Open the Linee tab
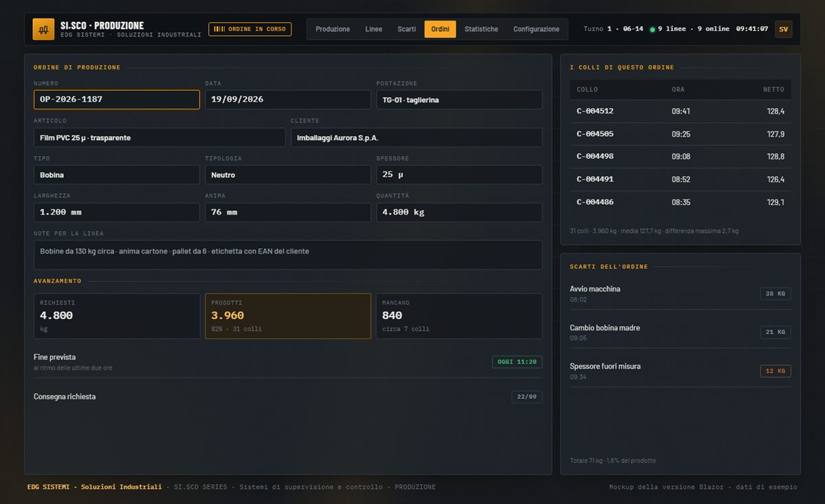Screen dimensions: 825x504 (374, 29)
